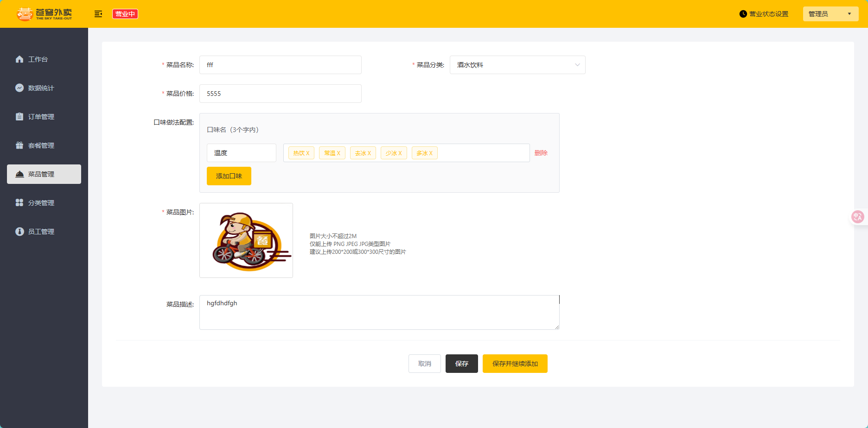Click the 套餐管理 gift icon
Image resolution: width=868 pixels, height=428 pixels.
19,145
